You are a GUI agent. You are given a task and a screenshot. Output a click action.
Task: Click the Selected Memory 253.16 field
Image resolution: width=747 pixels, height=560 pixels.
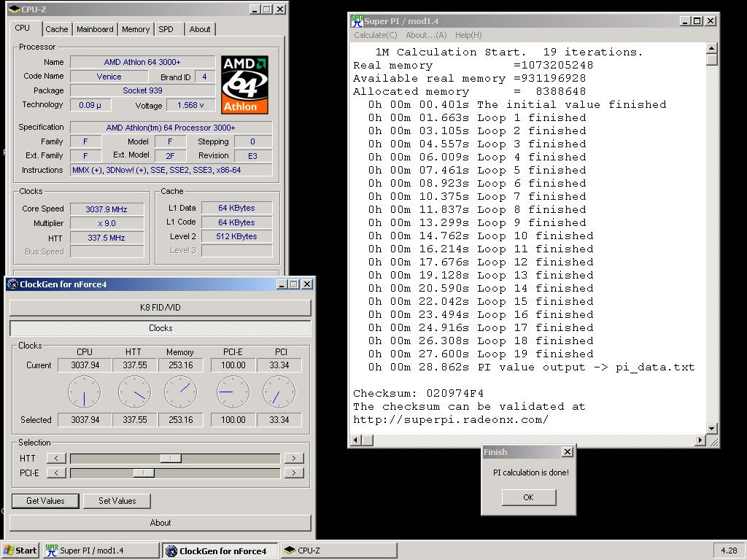181,420
